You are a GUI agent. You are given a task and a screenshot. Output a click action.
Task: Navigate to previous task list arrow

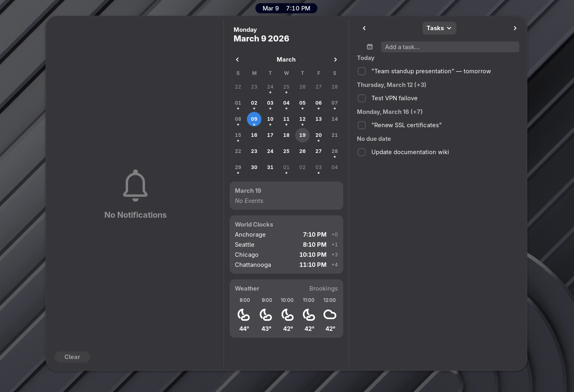click(364, 28)
